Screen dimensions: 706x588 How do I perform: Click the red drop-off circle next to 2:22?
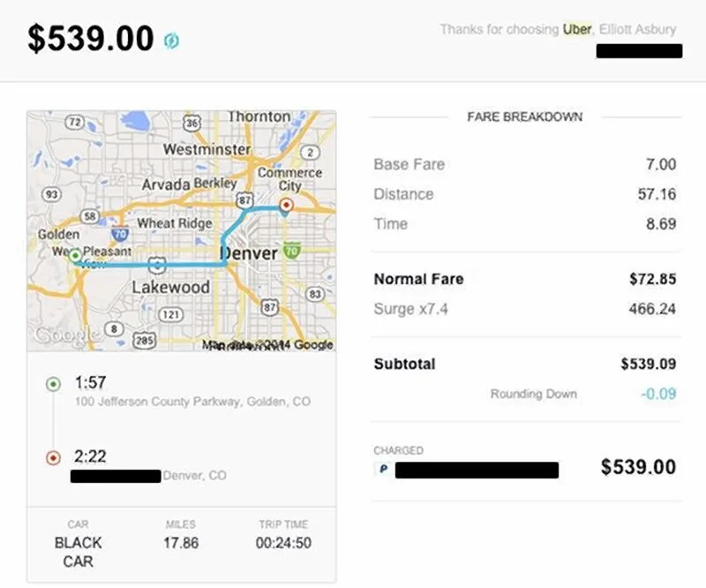point(52,457)
